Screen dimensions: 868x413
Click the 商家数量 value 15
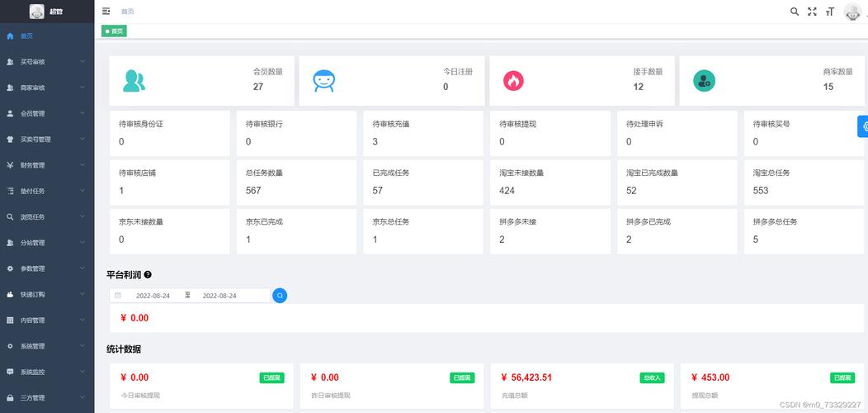tap(828, 87)
